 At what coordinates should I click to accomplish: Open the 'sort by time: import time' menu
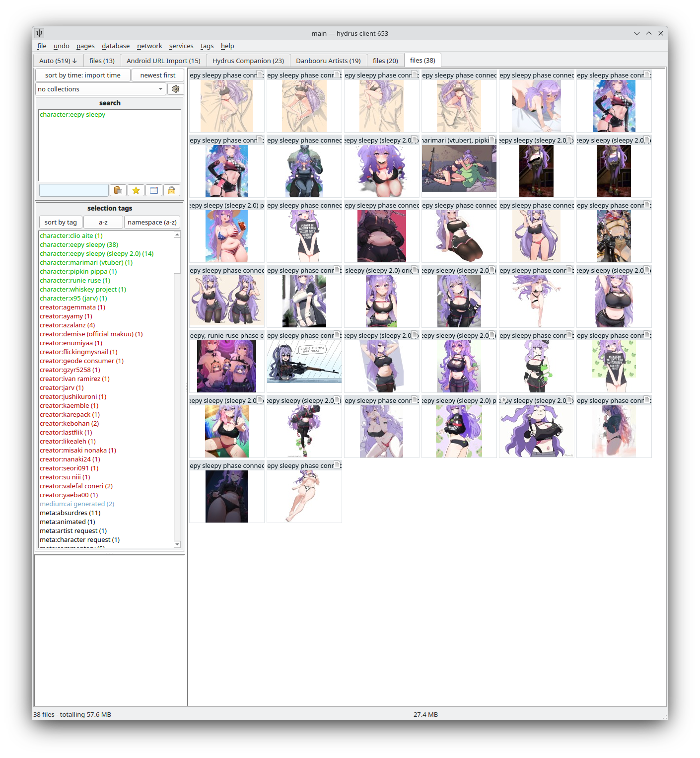(x=83, y=75)
